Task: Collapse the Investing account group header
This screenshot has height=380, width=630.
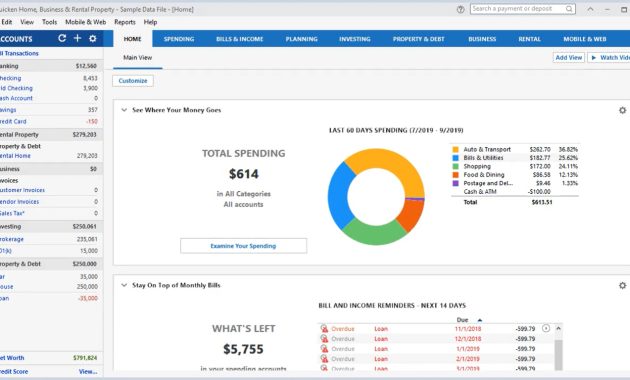Action: 50,227
